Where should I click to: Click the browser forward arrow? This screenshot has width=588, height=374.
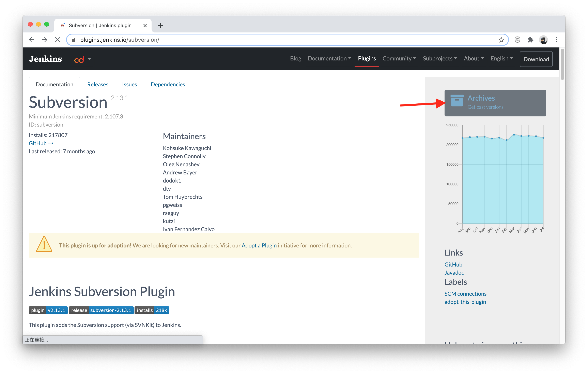tap(44, 40)
